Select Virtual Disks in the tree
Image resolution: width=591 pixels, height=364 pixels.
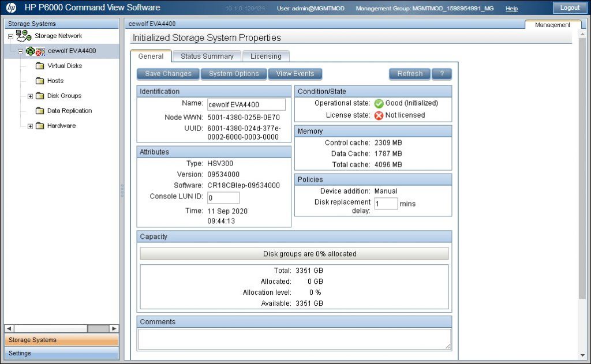pos(65,66)
